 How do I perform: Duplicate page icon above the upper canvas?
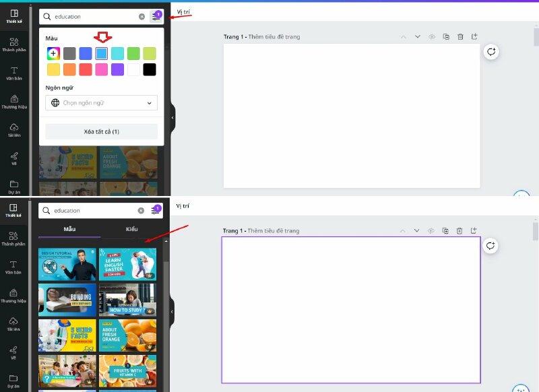(x=446, y=37)
